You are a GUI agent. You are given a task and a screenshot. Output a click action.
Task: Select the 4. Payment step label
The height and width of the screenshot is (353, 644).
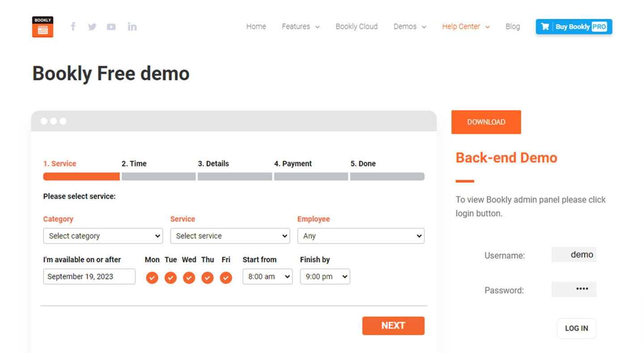pos(293,164)
